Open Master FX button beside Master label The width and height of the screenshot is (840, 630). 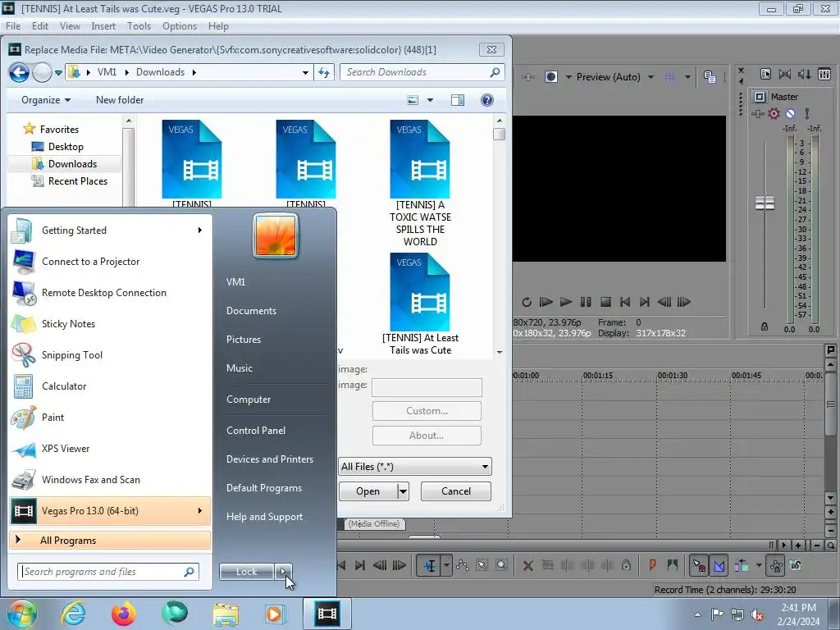click(758, 113)
